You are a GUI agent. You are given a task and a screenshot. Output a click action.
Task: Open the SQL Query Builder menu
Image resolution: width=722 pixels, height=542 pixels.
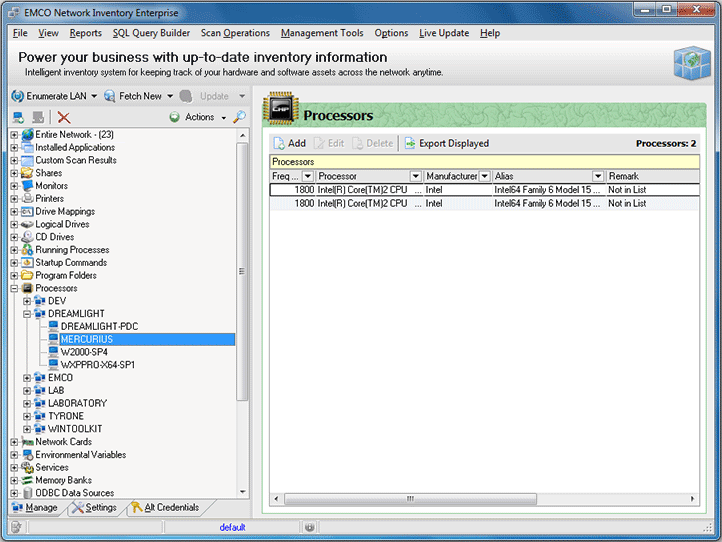[151, 33]
